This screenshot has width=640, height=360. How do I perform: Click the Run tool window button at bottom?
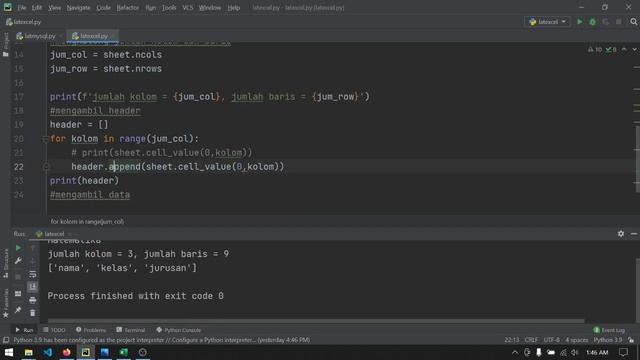click(24, 330)
